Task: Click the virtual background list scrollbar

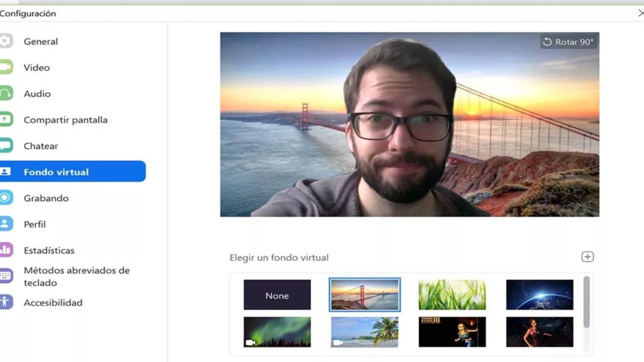Action: pyautogui.click(x=586, y=303)
